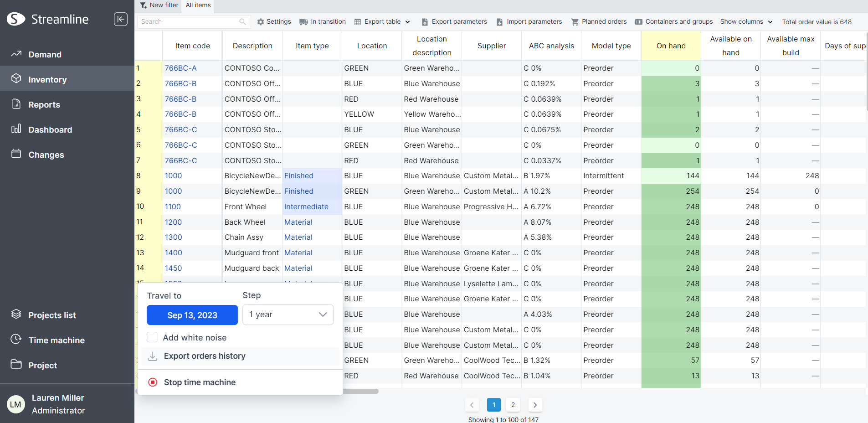This screenshot has height=423, width=868.
Task: Select current page 1 button
Action: click(494, 405)
